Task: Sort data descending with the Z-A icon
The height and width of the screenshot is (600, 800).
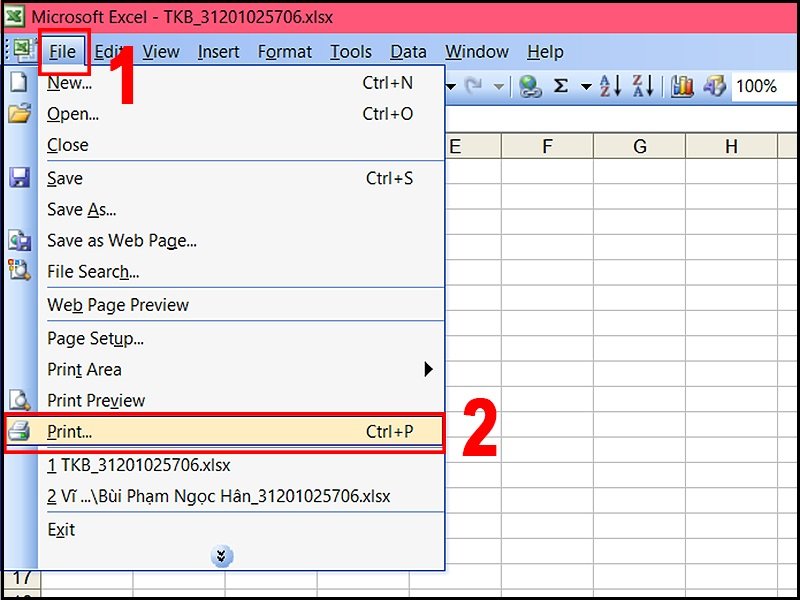Action: (x=643, y=85)
